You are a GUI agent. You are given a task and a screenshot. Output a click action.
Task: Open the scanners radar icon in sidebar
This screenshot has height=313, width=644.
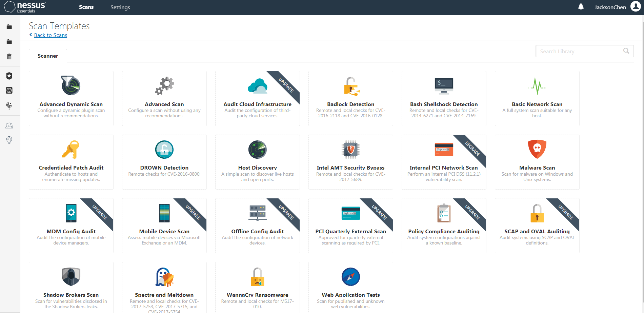tap(9, 105)
